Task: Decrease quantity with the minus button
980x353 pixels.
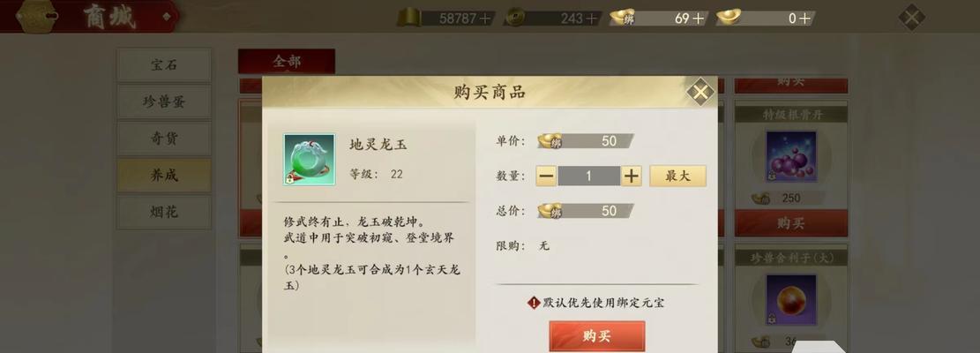Action: [546, 176]
